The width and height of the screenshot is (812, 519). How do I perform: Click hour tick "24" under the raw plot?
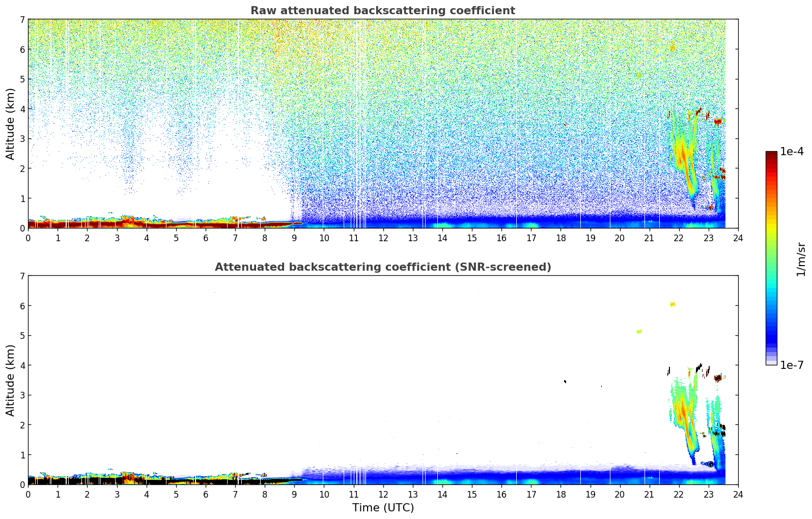pyautogui.click(x=738, y=238)
